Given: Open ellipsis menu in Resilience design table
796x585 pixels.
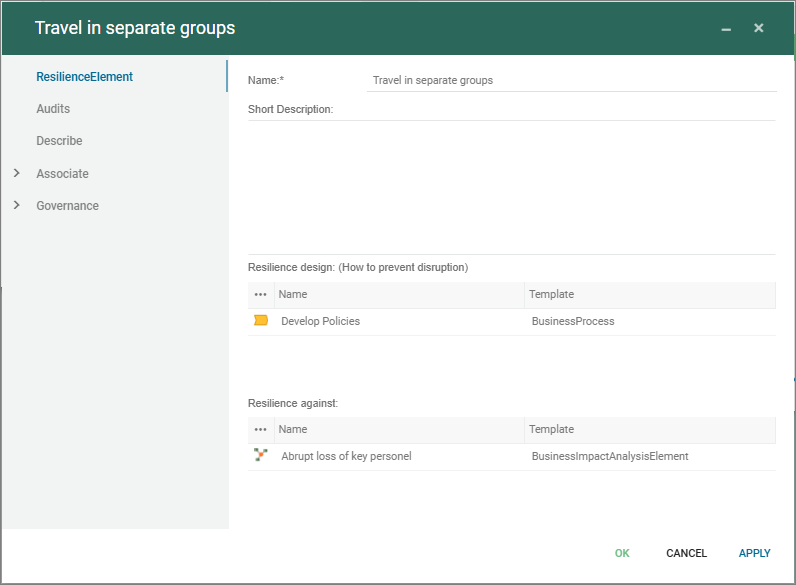Looking at the screenshot, I should click(x=261, y=295).
